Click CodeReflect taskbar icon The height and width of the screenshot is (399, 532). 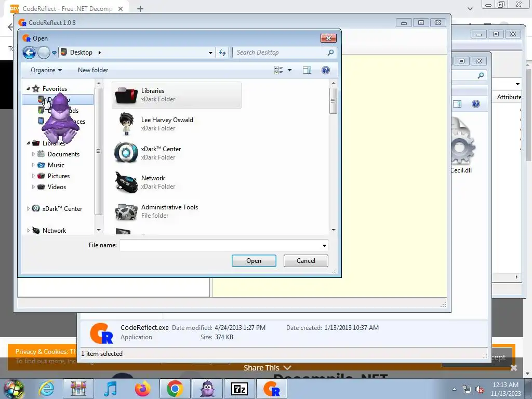coord(272,389)
